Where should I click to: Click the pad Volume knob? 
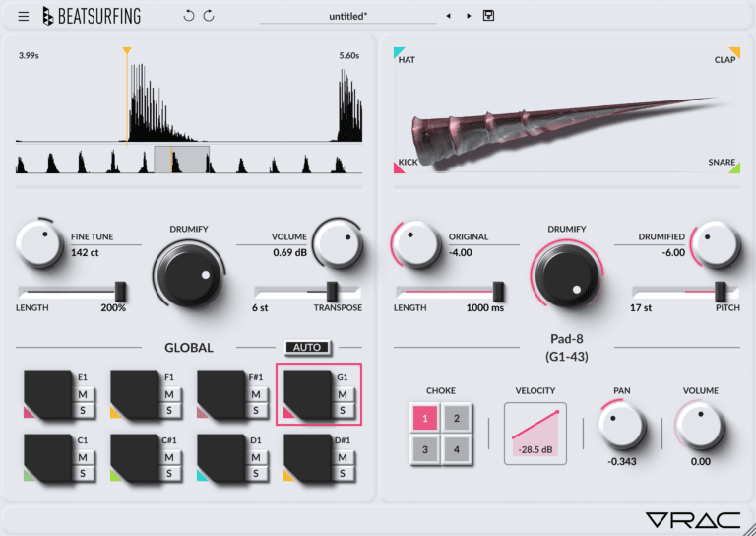coord(701,427)
